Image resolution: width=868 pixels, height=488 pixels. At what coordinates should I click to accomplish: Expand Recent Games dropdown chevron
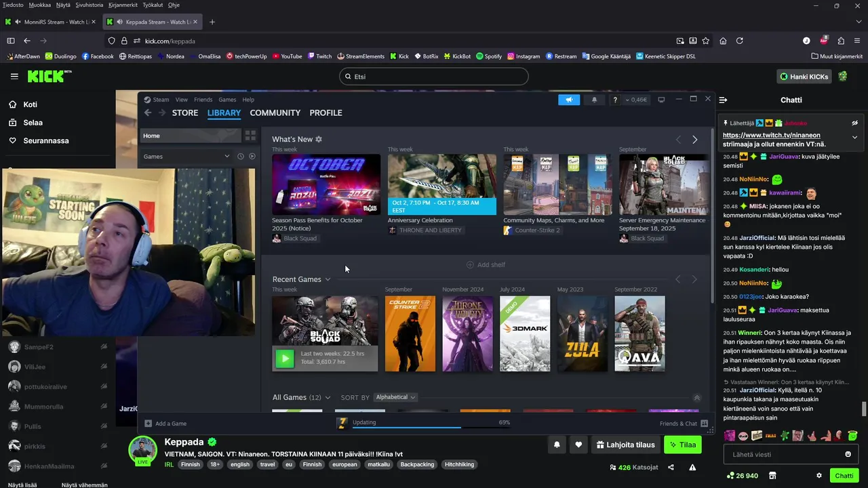click(x=328, y=279)
